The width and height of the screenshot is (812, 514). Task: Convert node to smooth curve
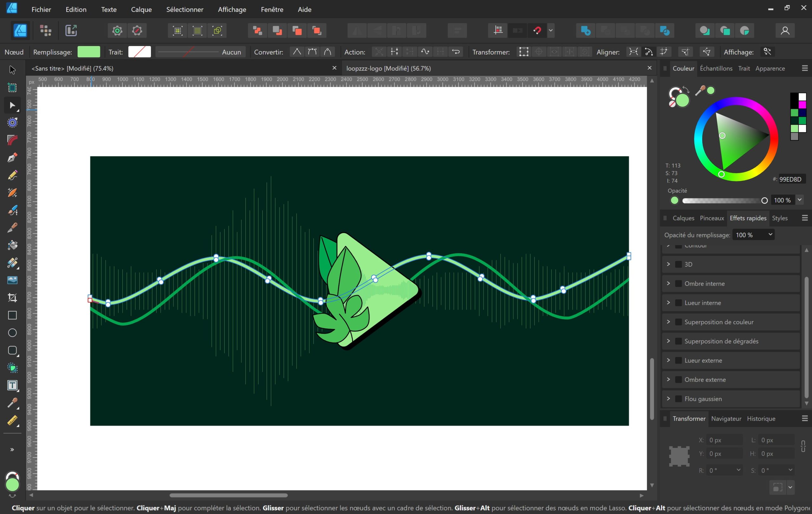pyautogui.click(x=312, y=52)
